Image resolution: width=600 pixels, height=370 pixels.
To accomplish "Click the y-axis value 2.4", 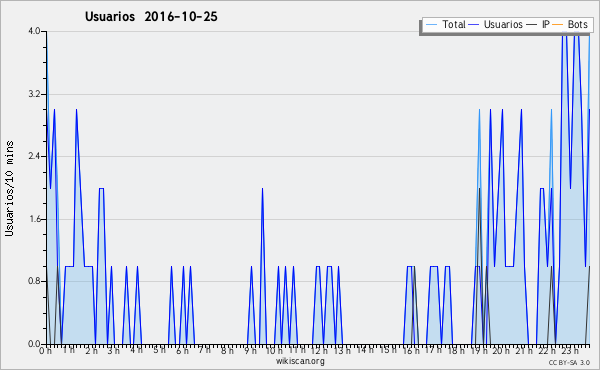I will 34,156.
